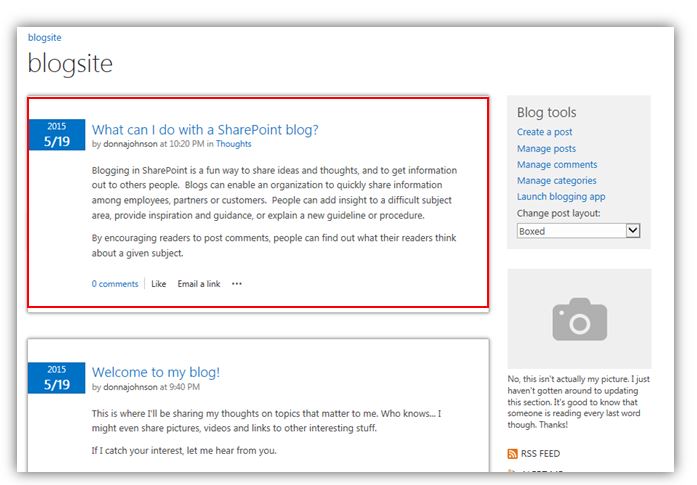Click the 'If I catch your interest' sentence
The height and width of the screenshot is (485, 697).
184,451
